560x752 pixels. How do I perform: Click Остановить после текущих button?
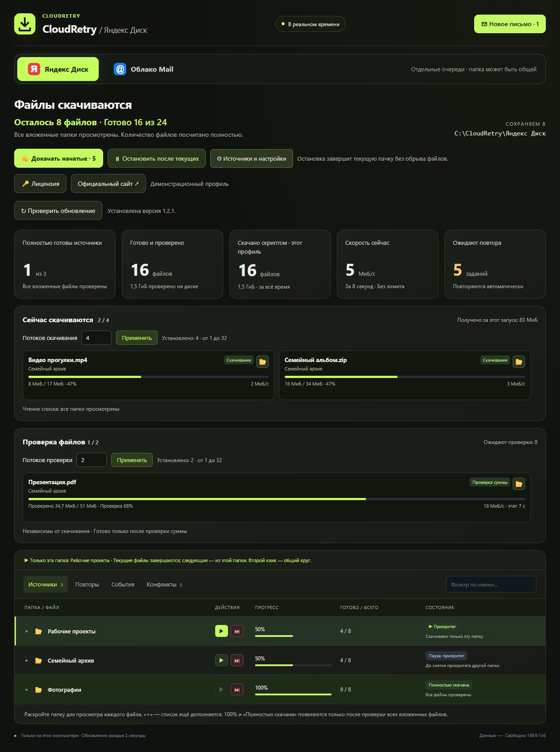[157, 158]
